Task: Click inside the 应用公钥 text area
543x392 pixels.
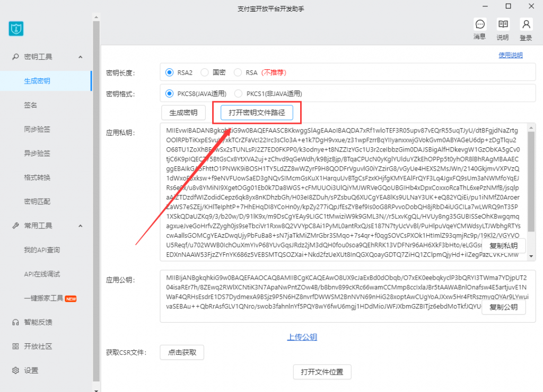Action: tap(348, 296)
